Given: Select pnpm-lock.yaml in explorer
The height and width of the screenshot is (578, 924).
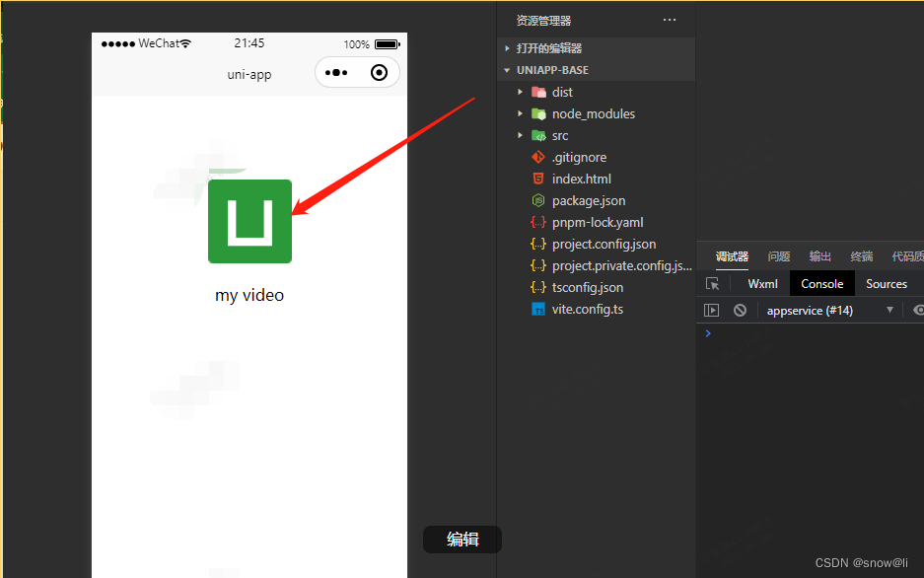Looking at the screenshot, I should point(598,223).
